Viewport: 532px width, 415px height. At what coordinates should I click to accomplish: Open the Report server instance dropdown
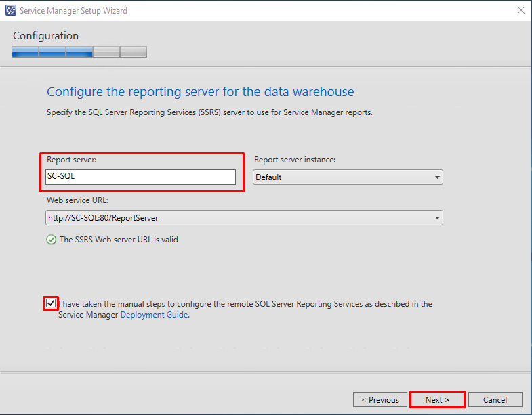348,177
